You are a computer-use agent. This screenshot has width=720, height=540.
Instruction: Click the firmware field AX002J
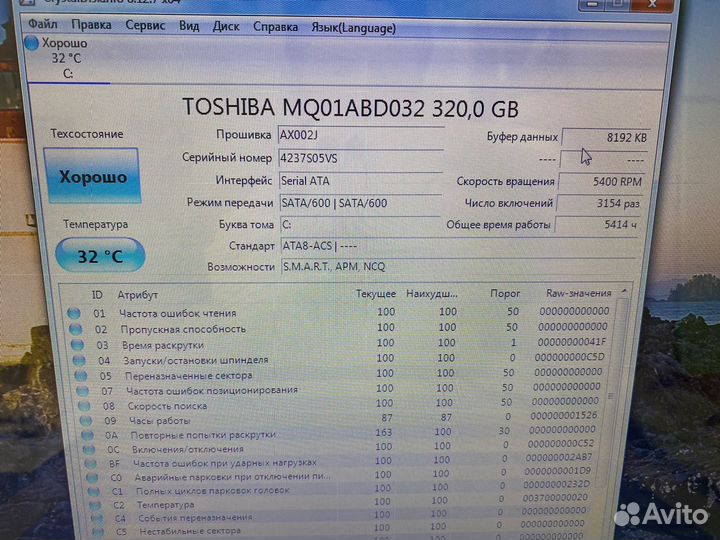pos(360,135)
